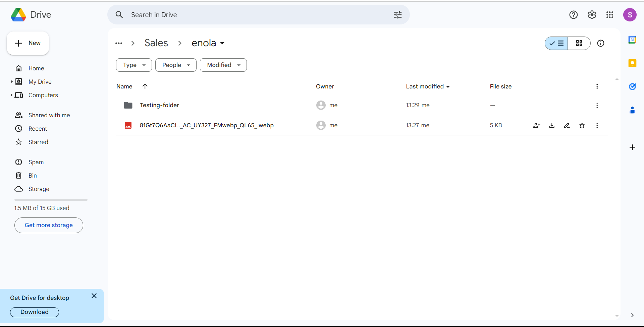Open Contacts side panel icon
The width and height of the screenshot is (644, 327).
pos(632,110)
